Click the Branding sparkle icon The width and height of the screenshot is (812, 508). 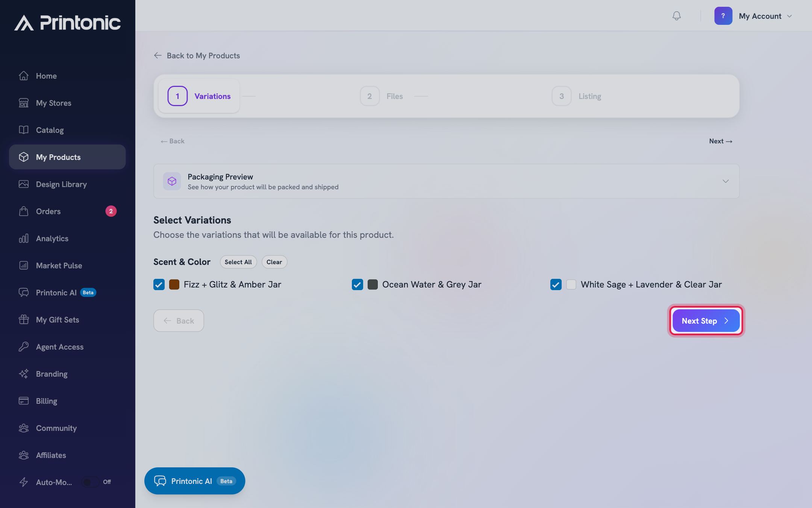click(x=24, y=374)
